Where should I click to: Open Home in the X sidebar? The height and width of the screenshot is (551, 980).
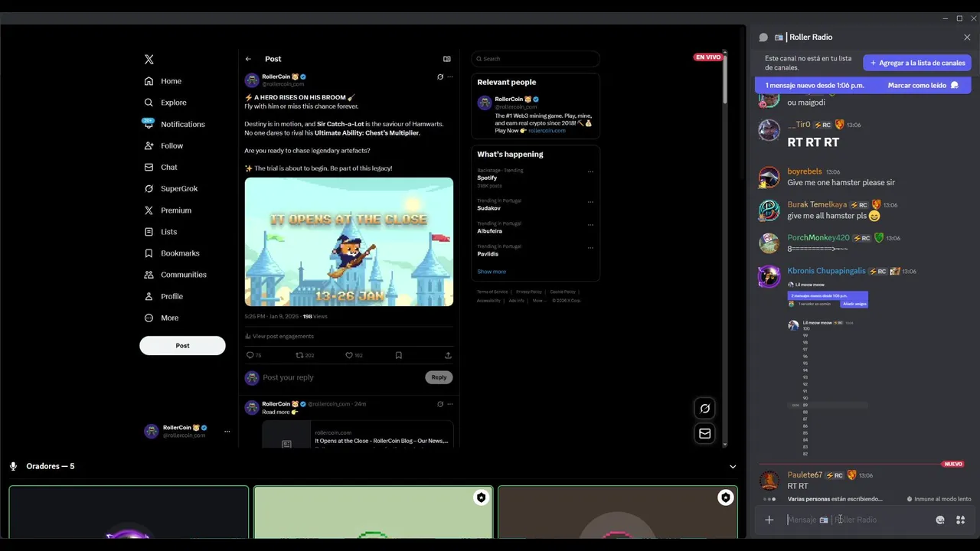(x=163, y=81)
